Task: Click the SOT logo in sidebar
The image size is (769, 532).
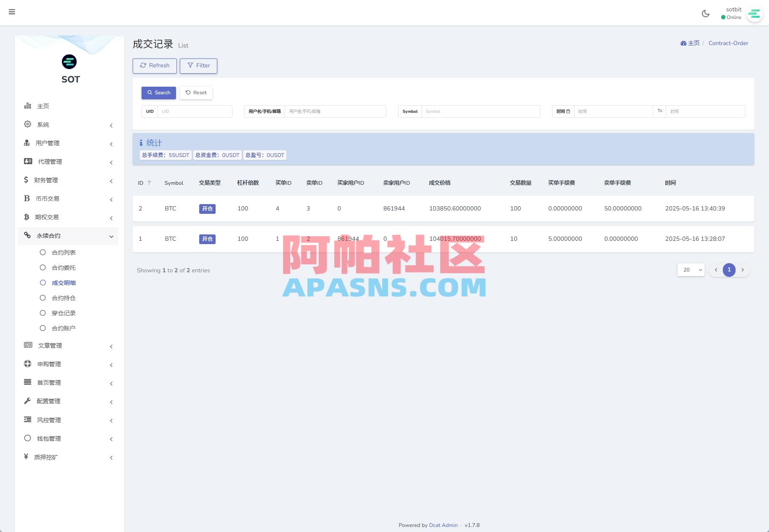Action: point(69,62)
